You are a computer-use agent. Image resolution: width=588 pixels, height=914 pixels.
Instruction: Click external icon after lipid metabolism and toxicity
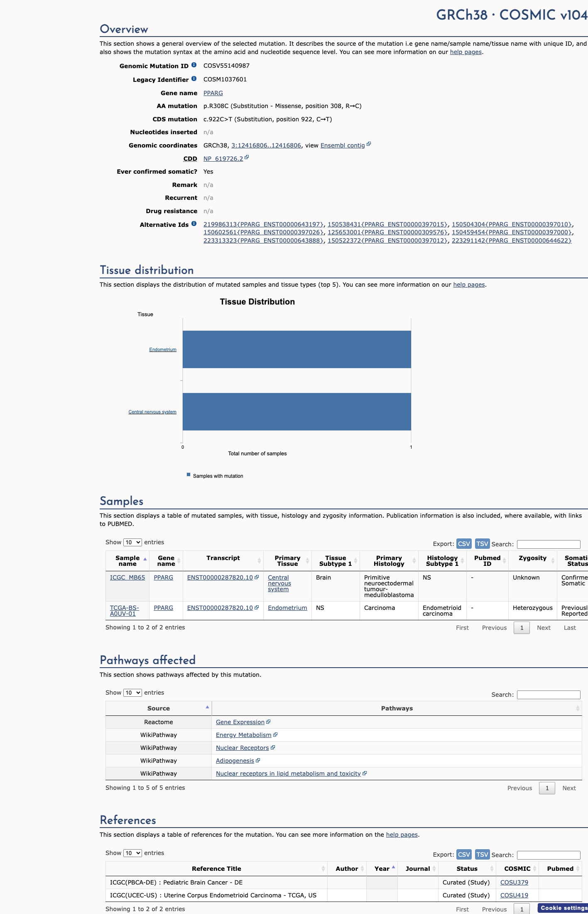pos(365,773)
